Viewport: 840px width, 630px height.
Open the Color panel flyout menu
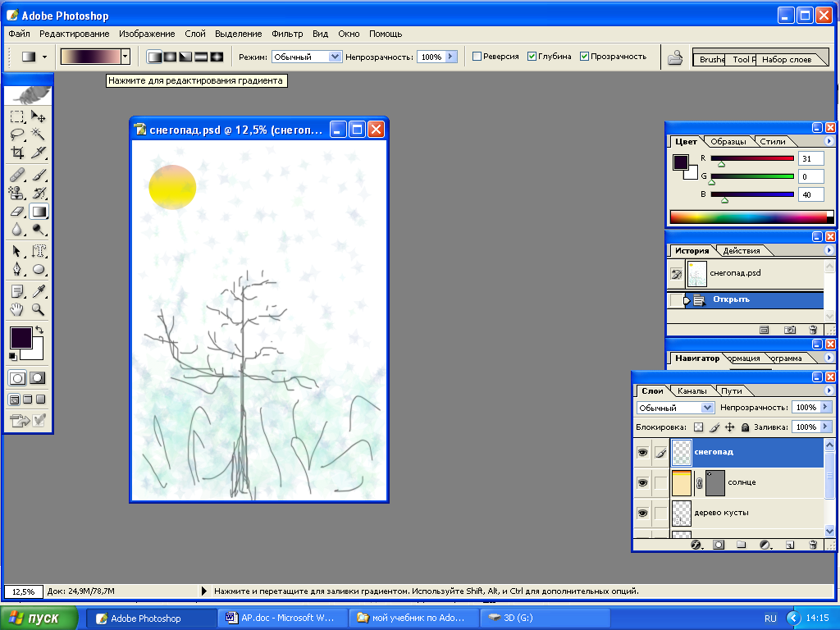coord(829,141)
